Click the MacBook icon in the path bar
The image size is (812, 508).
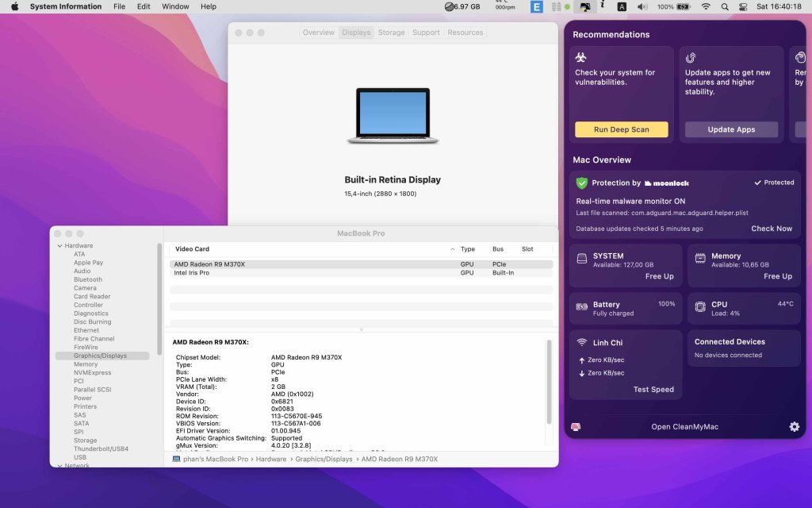click(176, 459)
